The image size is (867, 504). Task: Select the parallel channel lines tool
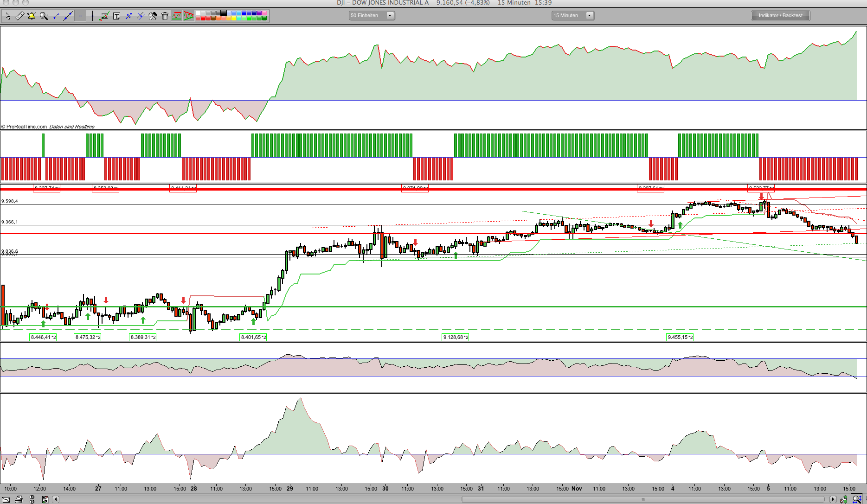coord(141,16)
